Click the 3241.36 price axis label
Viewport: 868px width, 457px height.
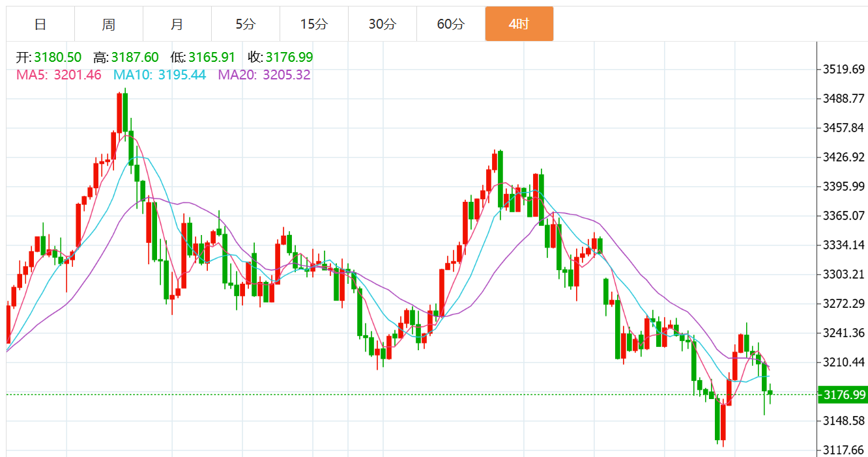[x=843, y=333]
